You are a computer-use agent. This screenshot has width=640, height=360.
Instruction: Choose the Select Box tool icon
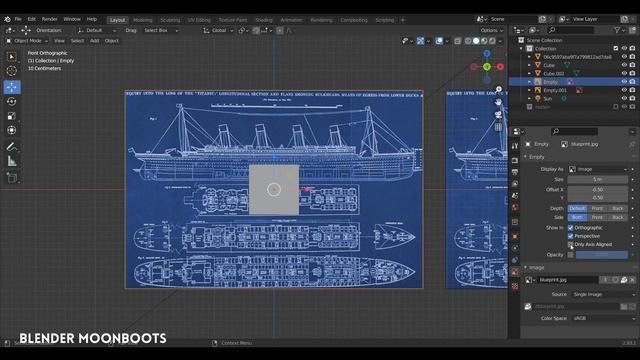11,56
